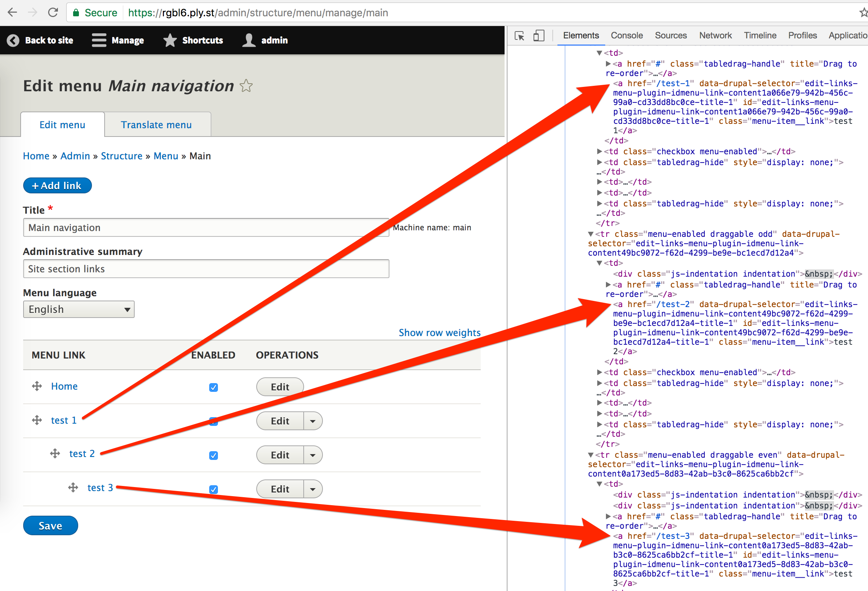
Task: Open the Edit dropdown arrow for test 1
Action: pyautogui.click(x=313, y=421)
